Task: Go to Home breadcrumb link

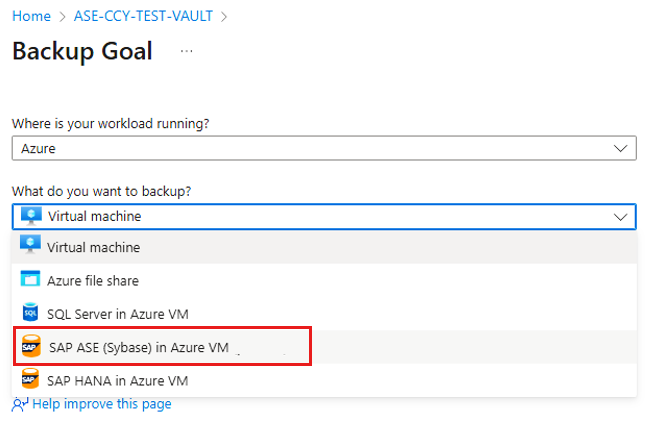Action: point(31,17)
